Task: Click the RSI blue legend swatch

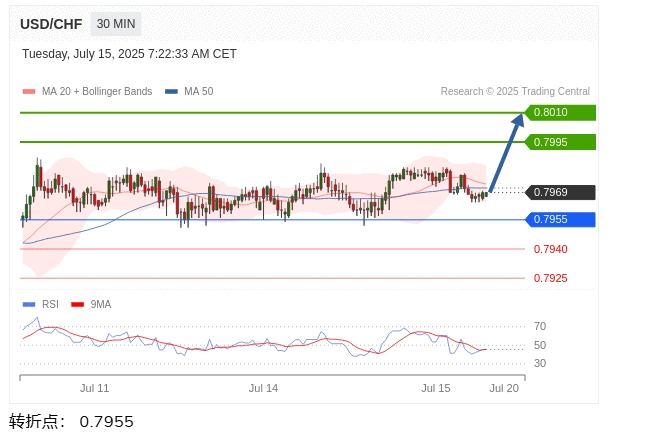Action: tap(29, 304)
